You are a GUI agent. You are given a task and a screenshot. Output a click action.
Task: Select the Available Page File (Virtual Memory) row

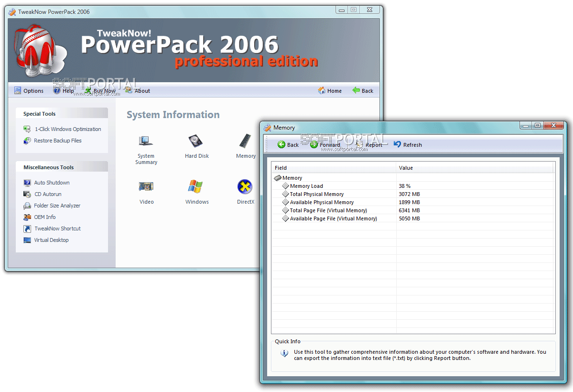[413, 218]
